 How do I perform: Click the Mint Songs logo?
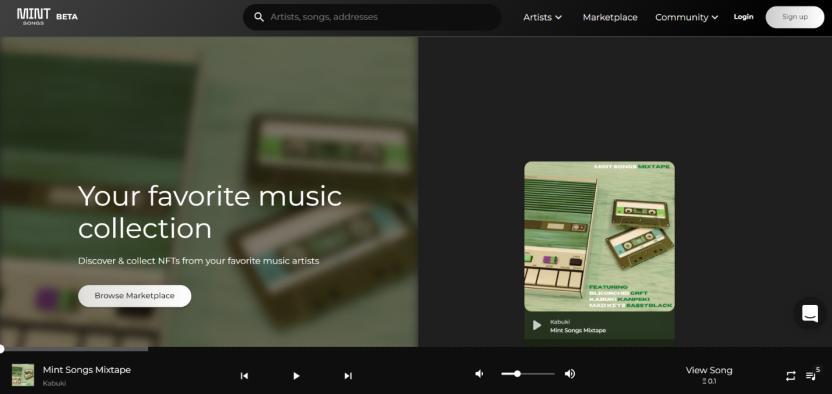(x=33, y=16)
